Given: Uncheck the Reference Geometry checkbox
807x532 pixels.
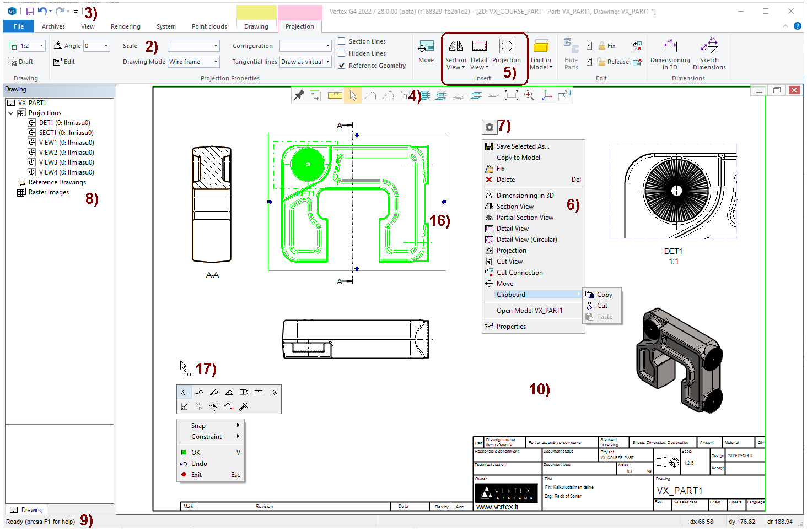Looking at the screenshot, I should pyautogui.click(x=342, y=66).
